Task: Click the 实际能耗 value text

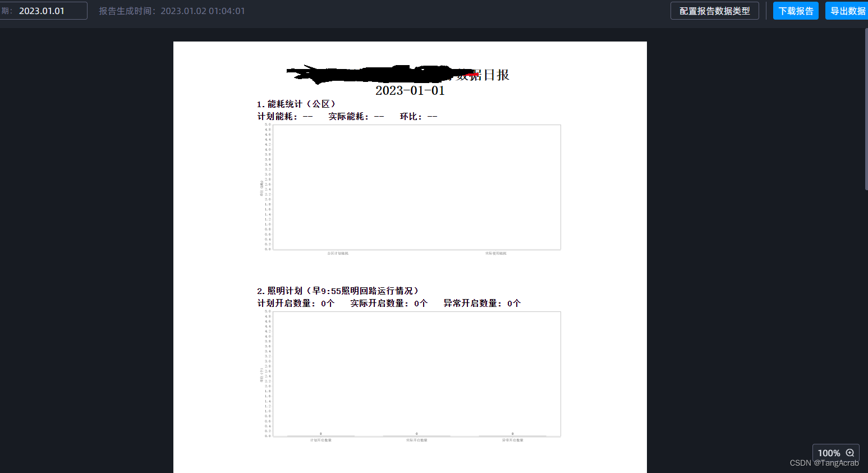Action: coord(356,116)
